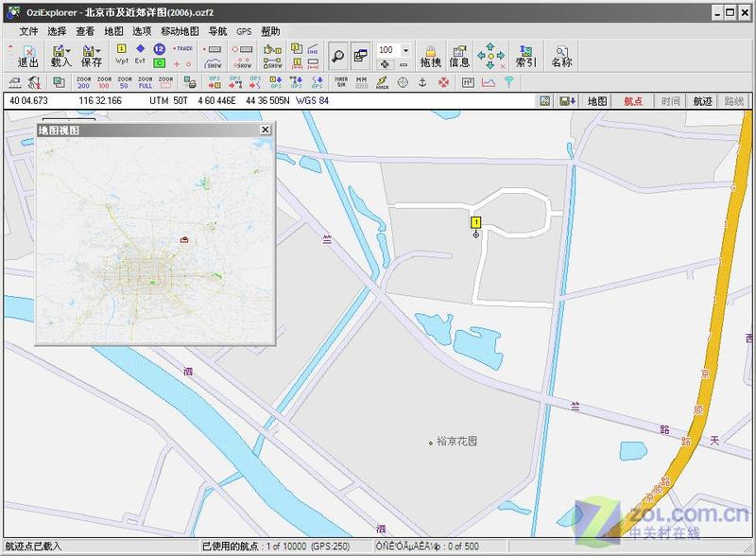Screen dimensions: 756x556
Task: Open the 名称 (Name) search tool
Action: pos(561,57)
